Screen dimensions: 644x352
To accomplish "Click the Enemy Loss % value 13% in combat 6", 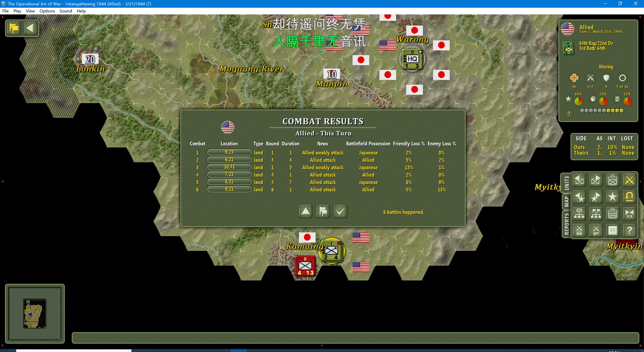I will click(442, 190).
